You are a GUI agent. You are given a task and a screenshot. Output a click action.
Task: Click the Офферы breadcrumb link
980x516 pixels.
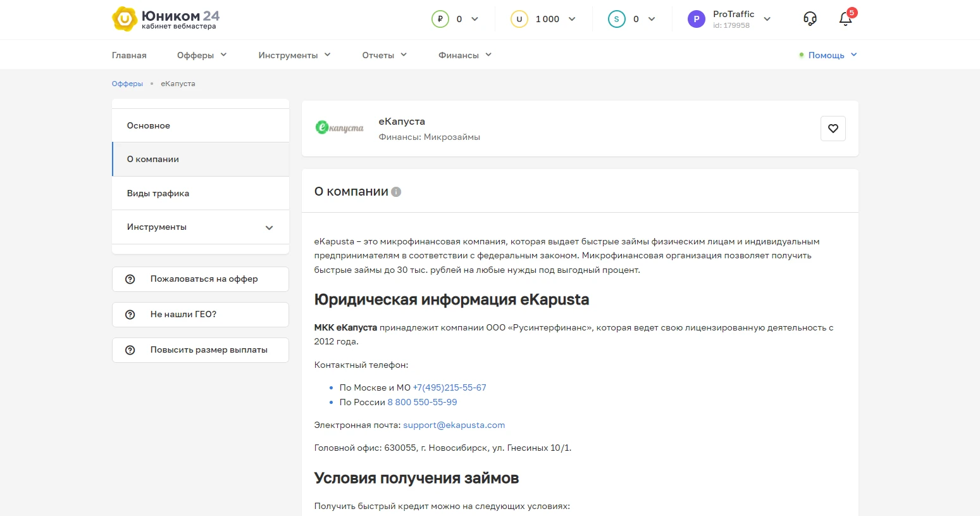point(127,84)
